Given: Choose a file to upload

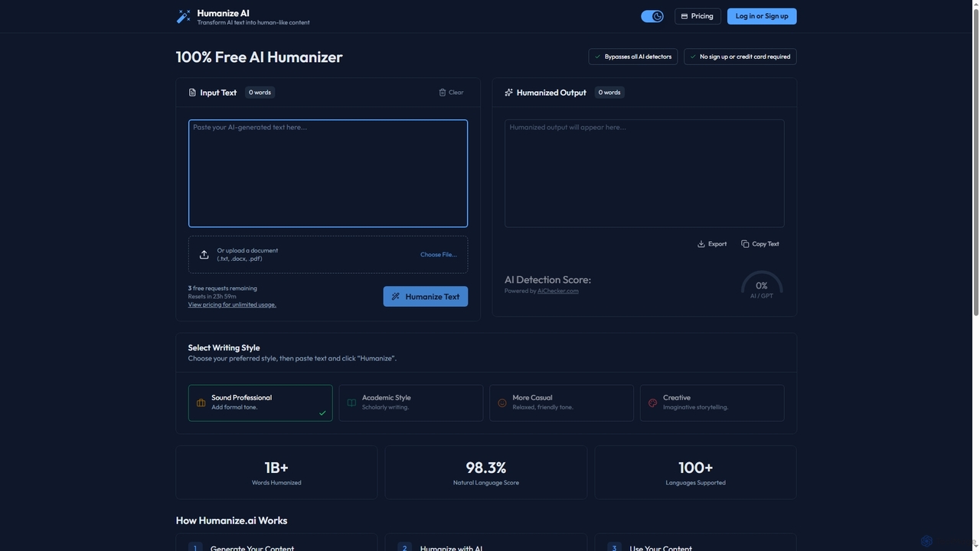Looking at the screenshot, I should coord(438,255).
